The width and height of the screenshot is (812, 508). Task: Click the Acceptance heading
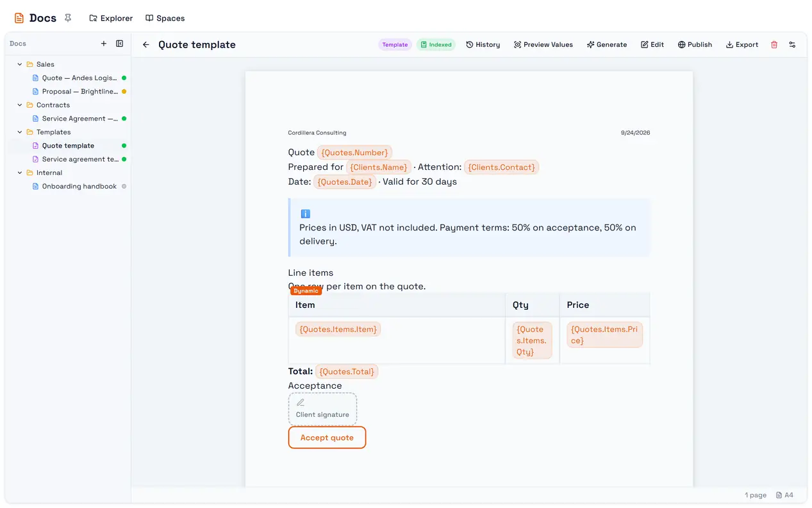(315, 385)
